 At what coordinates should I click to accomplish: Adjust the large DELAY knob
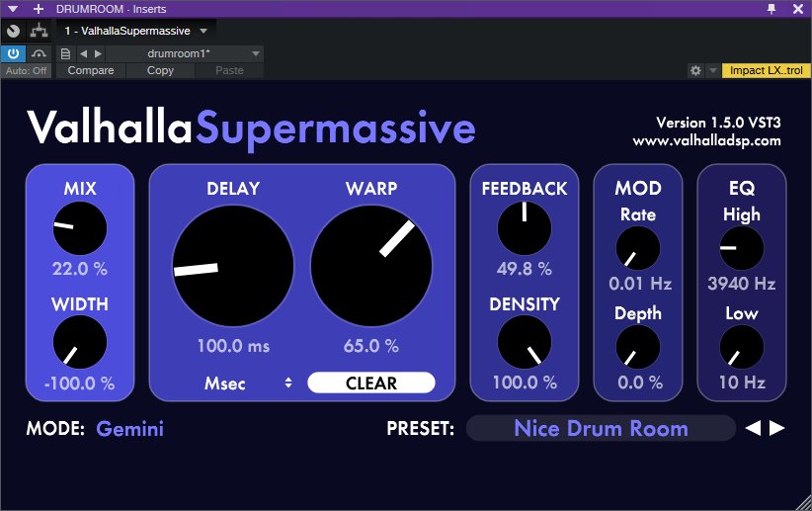coord(232,266)
